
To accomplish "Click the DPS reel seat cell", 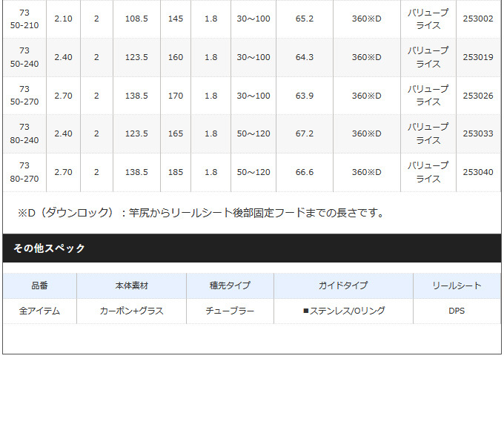I will (x=457, y=311).
